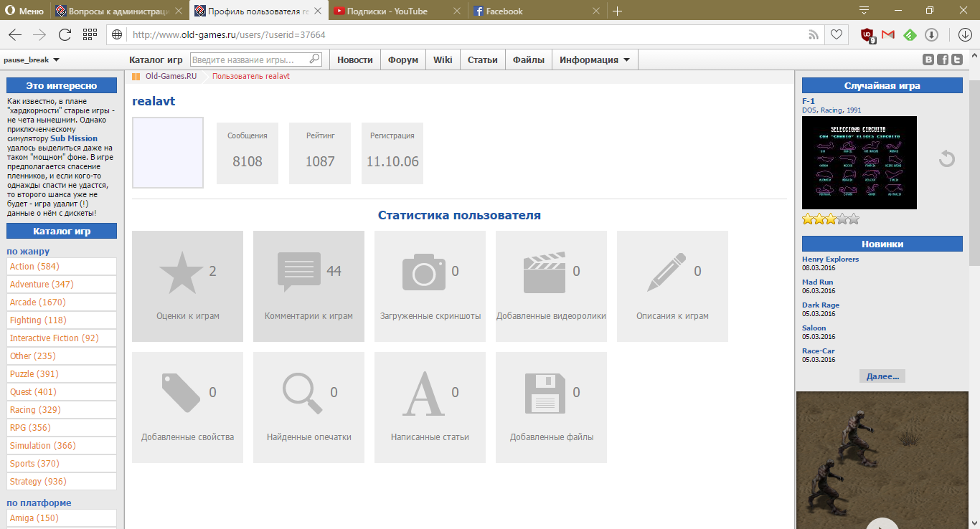Open the Feedly extension icon
980x529 pixels.
click(x=910, y=34)
